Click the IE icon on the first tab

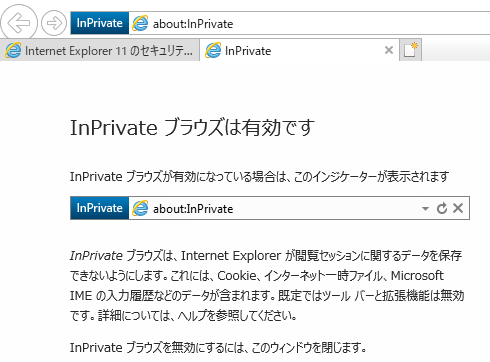[13, 50]
